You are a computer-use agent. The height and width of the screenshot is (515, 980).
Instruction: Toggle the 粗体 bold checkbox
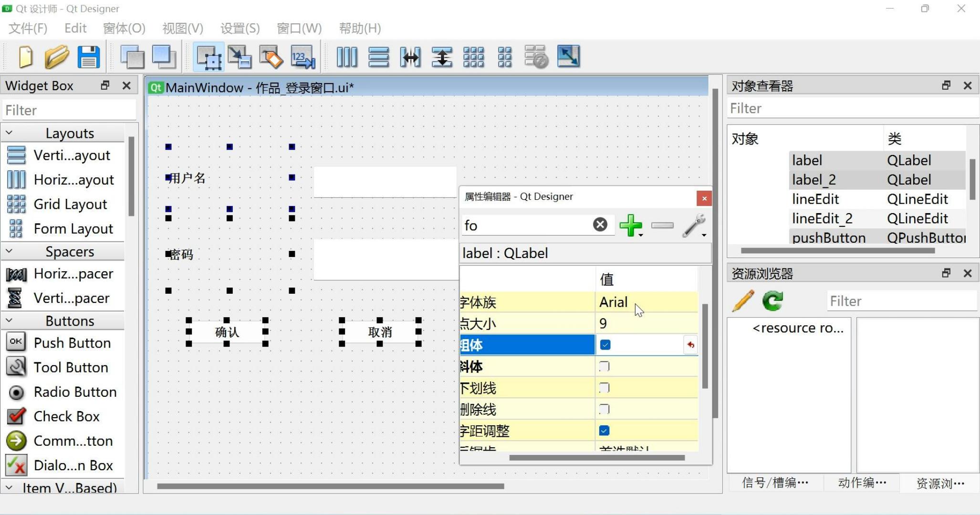(605, 345)
